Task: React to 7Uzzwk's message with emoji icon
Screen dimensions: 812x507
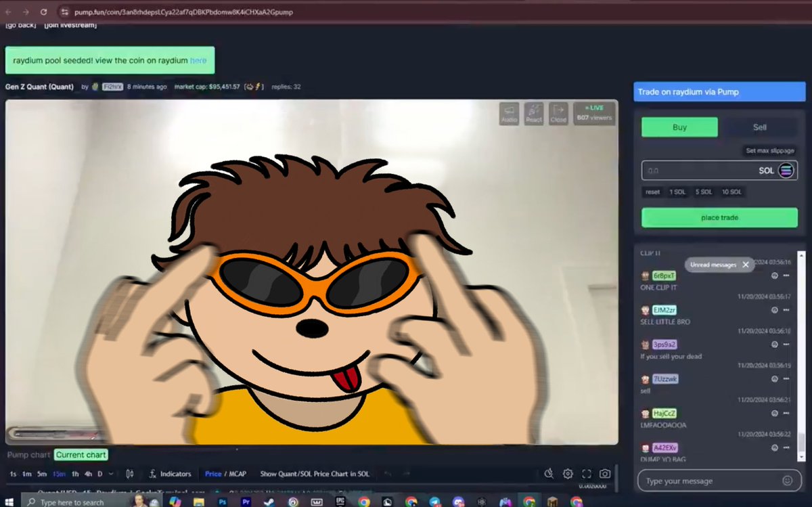Action: click(775, 379)
